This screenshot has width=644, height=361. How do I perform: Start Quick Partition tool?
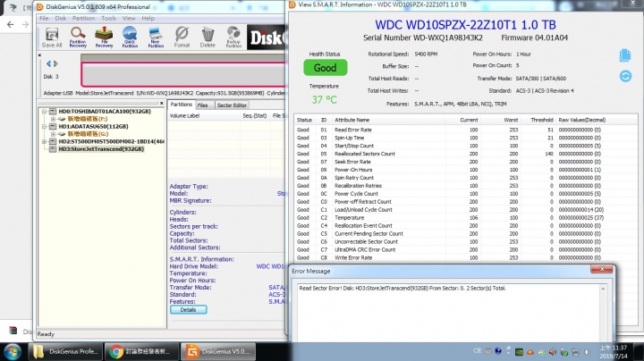pos(130,38)
